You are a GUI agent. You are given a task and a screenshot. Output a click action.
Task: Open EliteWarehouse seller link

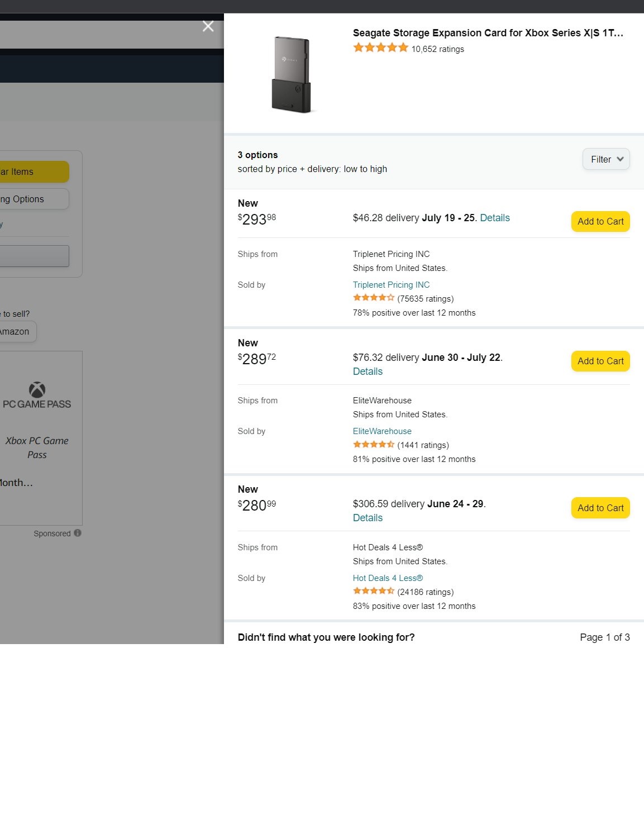382,431
